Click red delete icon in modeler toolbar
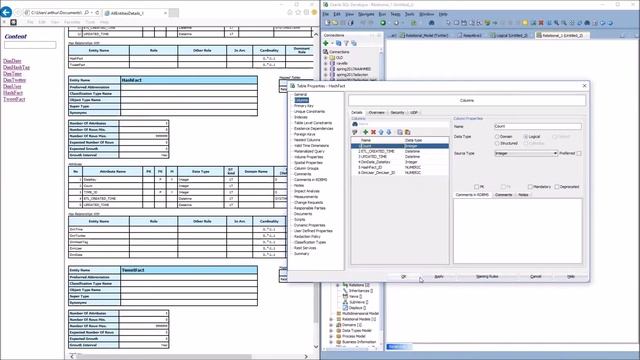This screenshot has width=640, height=360. (x=541, y=23)
